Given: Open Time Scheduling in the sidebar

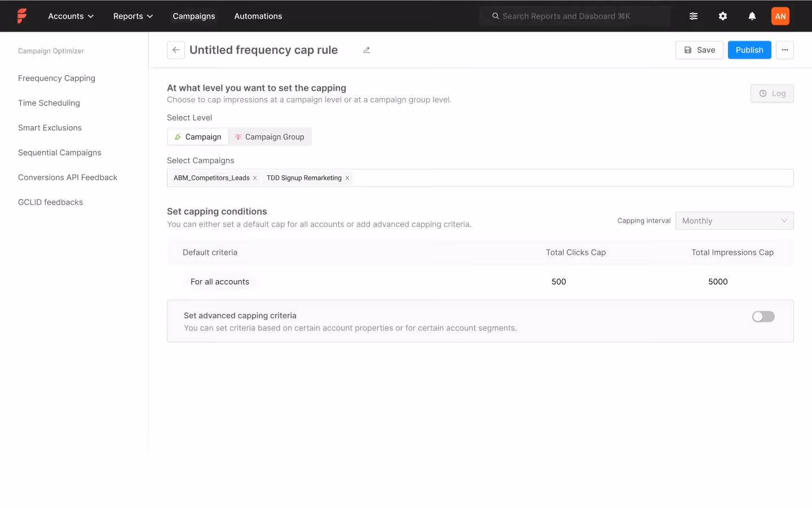Looking at the screenshot, I should pos(48,103).
